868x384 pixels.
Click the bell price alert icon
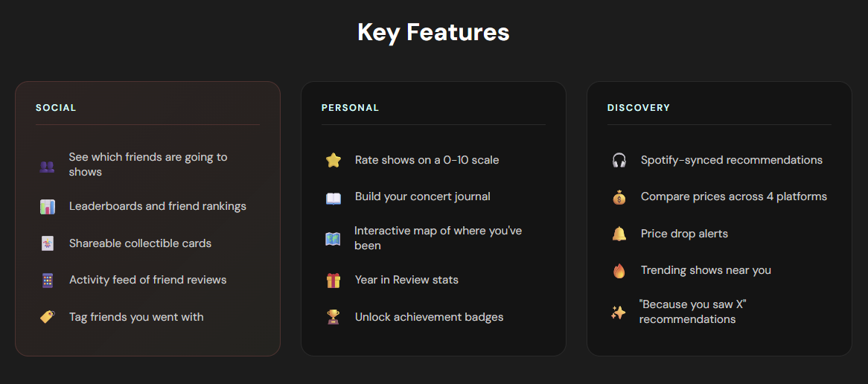tap(619, 234)
